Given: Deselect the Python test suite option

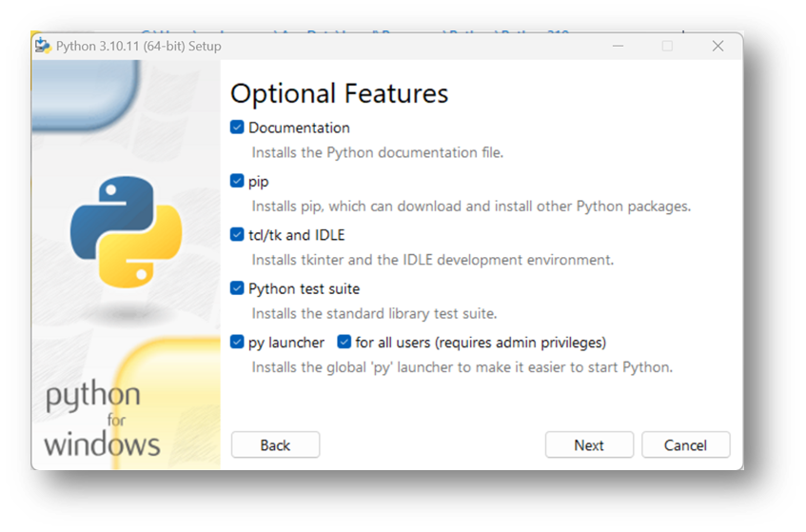Looking at the screenshot, I should [x=238, y=288].
